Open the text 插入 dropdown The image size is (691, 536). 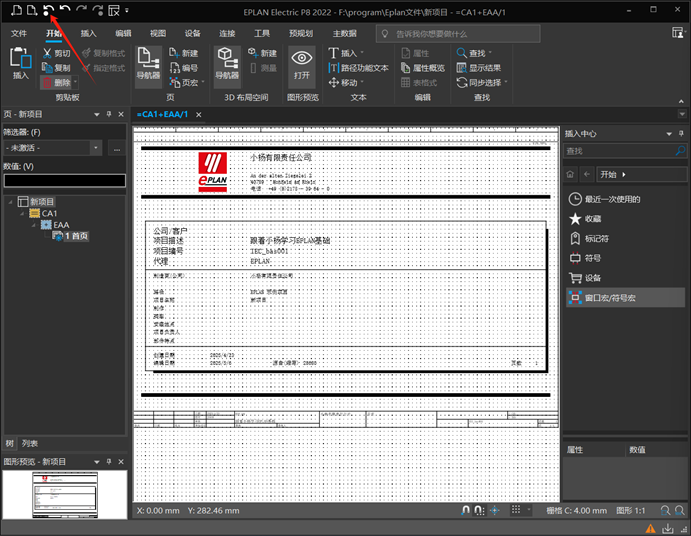tap(362, 53)
